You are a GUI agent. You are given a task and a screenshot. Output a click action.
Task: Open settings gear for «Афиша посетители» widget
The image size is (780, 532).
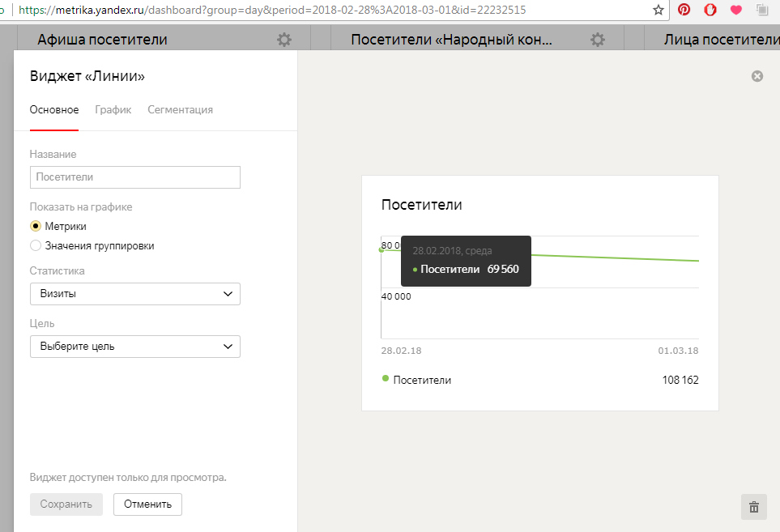[283, 40]
